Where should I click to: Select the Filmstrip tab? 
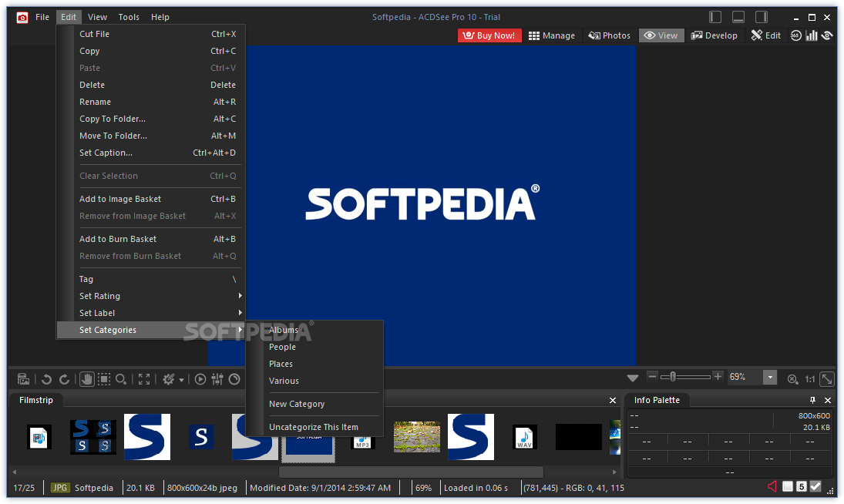coord(36,400)
